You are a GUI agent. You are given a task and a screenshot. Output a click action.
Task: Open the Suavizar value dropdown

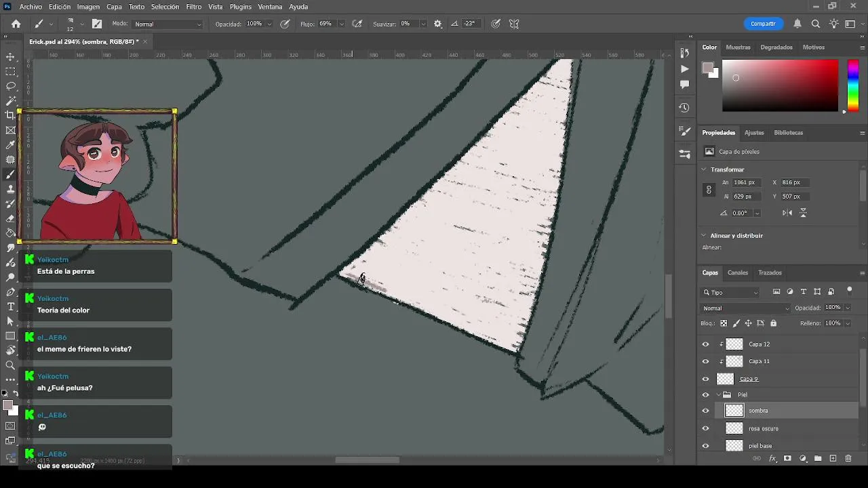pyautogui.click(x=423, y=24)
